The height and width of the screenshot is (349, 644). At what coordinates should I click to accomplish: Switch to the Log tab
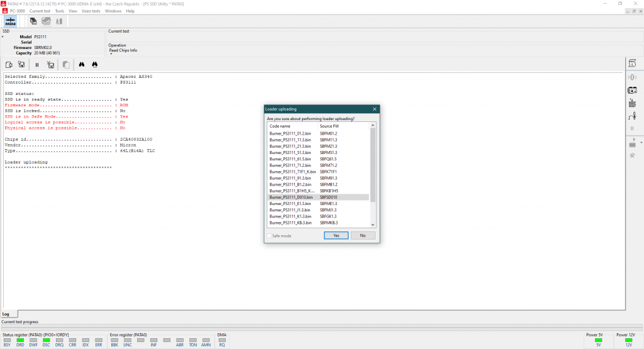point(6,314)
